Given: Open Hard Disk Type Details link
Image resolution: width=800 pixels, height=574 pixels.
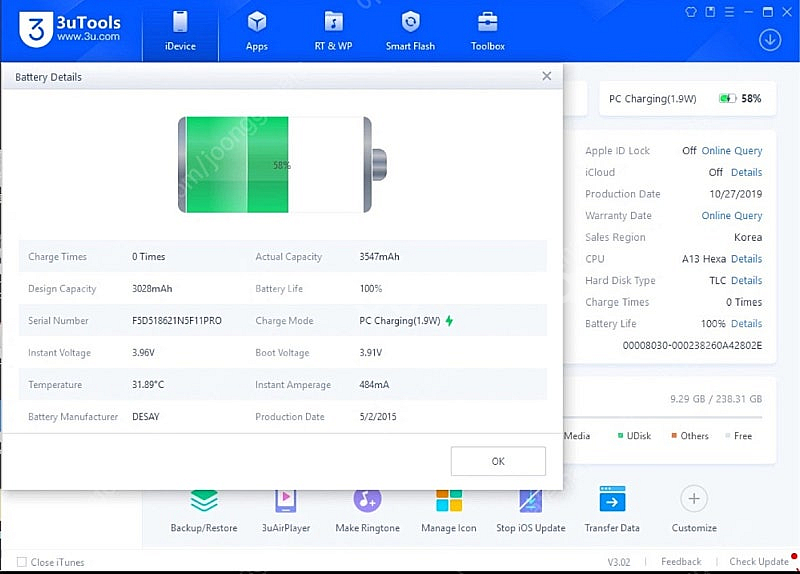Looking at the screenshot, I should point(746,281).
